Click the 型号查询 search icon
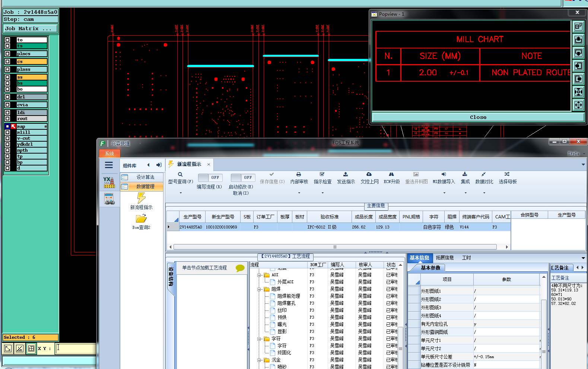 [x=180, y=174]
